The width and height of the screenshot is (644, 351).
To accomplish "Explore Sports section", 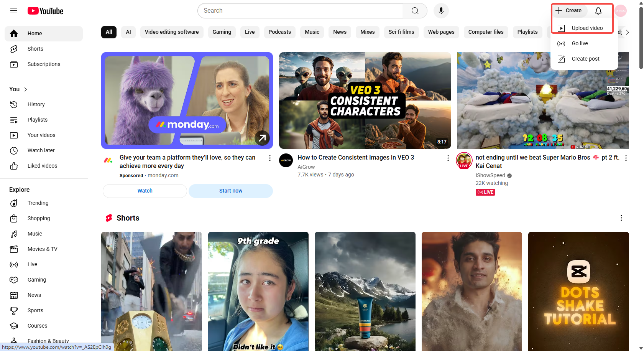I will click(44, 310).
